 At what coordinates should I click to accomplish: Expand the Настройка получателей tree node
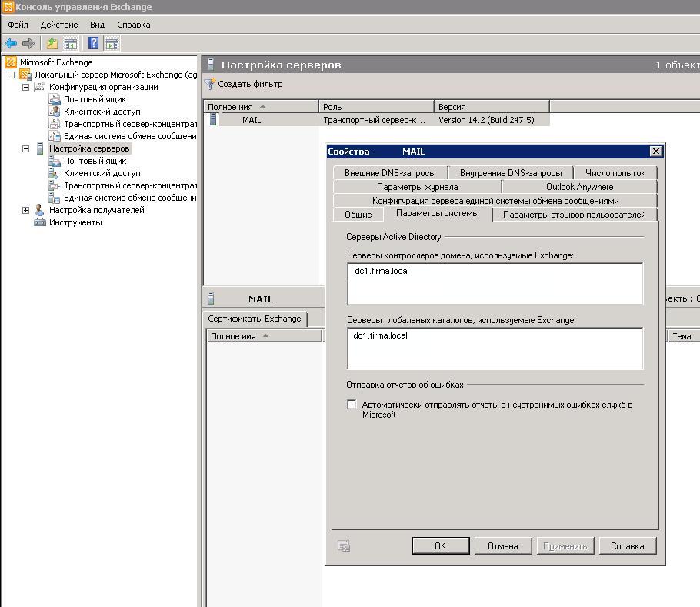25,210
